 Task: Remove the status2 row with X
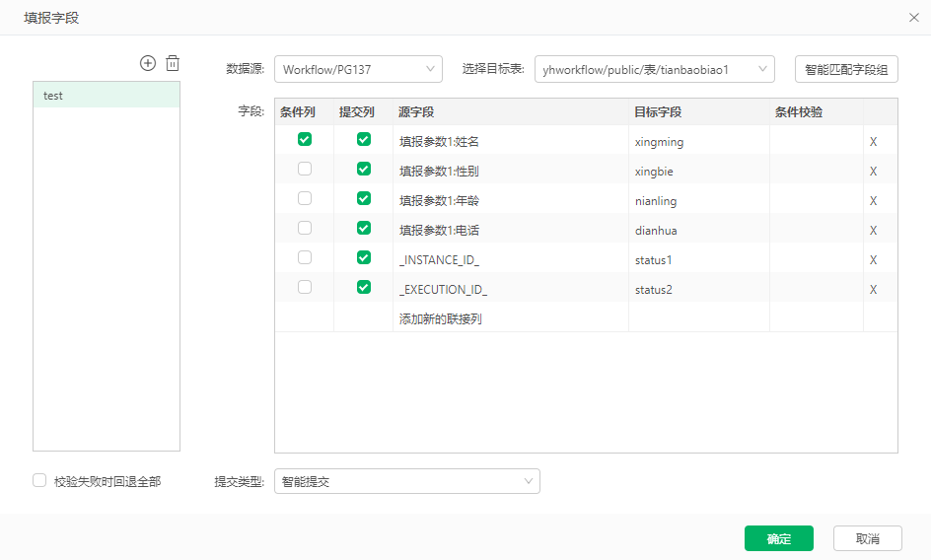(873, 290)
